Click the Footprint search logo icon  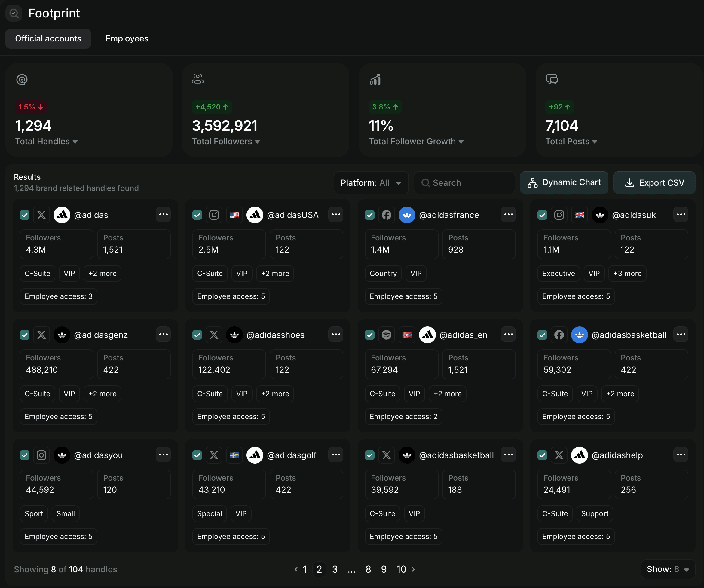click(x=14, y=14)
